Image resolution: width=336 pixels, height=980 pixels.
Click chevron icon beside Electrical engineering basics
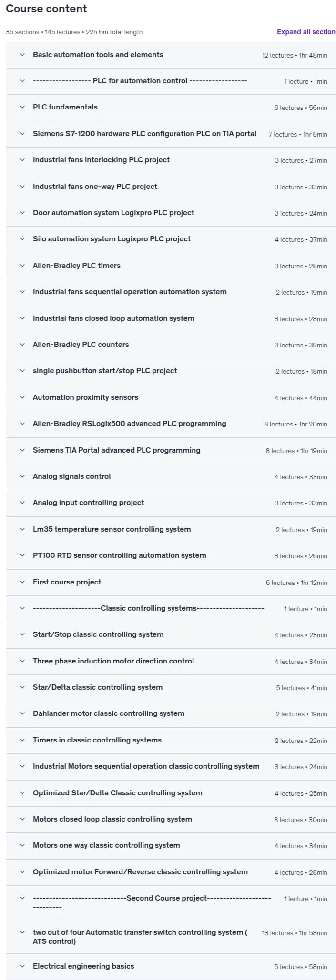coord(22,966)
